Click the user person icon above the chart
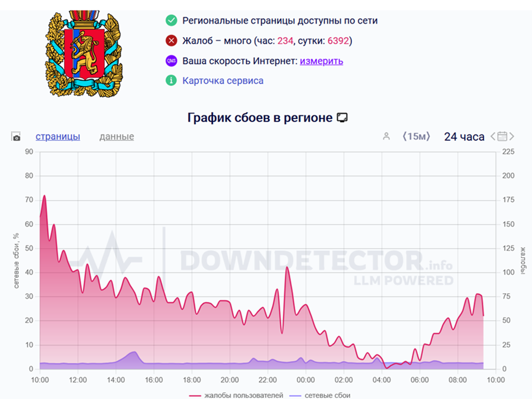The width and height of the screenshot is (532, 399). 386,136
